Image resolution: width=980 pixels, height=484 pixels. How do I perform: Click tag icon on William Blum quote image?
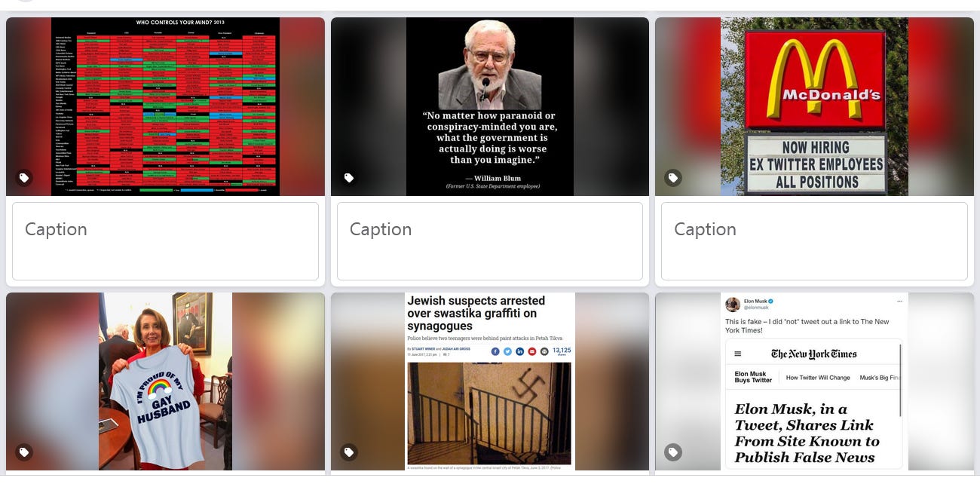point(348,179)
